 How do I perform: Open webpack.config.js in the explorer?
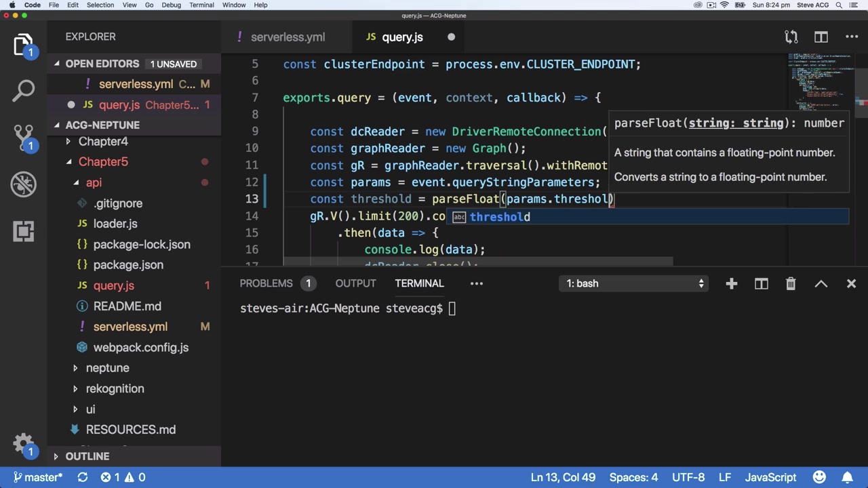click(x=140, y=348)
